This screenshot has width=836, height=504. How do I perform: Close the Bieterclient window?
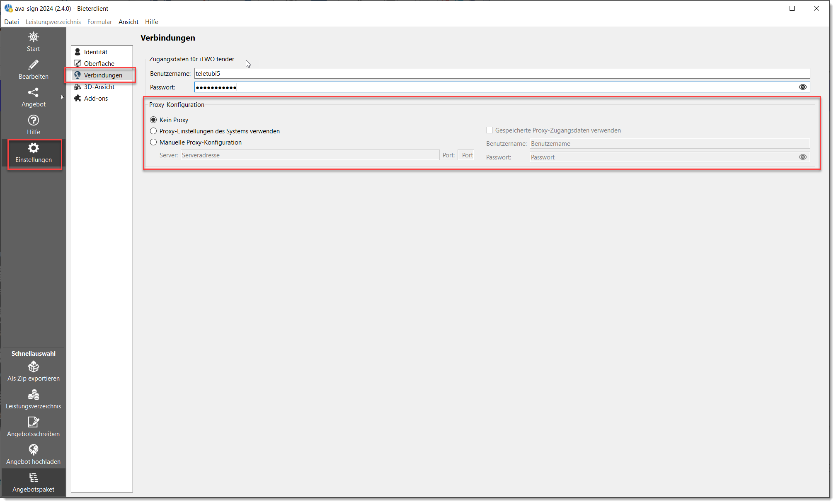click(x=816, y=8)
